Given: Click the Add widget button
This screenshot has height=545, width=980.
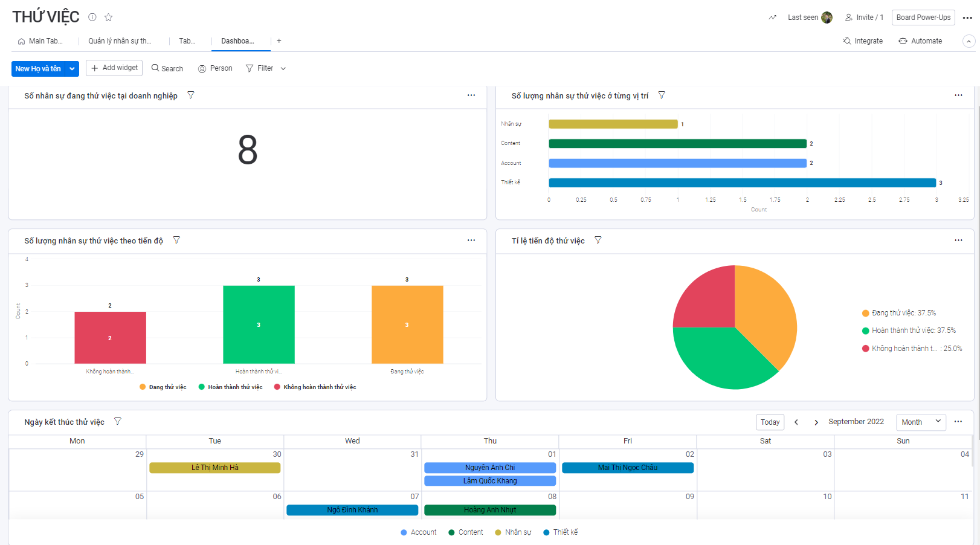Looking at the screenshot, I should click(114, 68).
